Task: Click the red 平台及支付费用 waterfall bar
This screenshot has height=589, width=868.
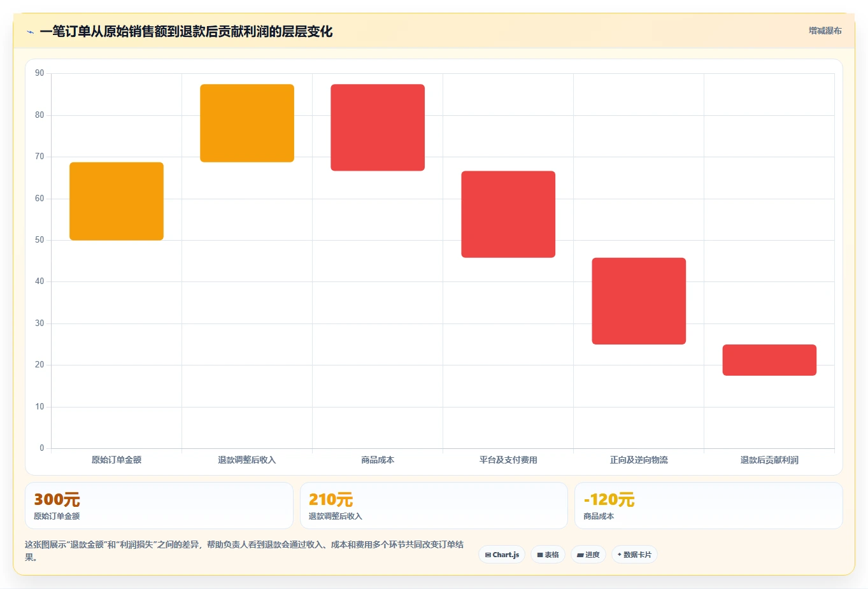Action: click(508, 215)
